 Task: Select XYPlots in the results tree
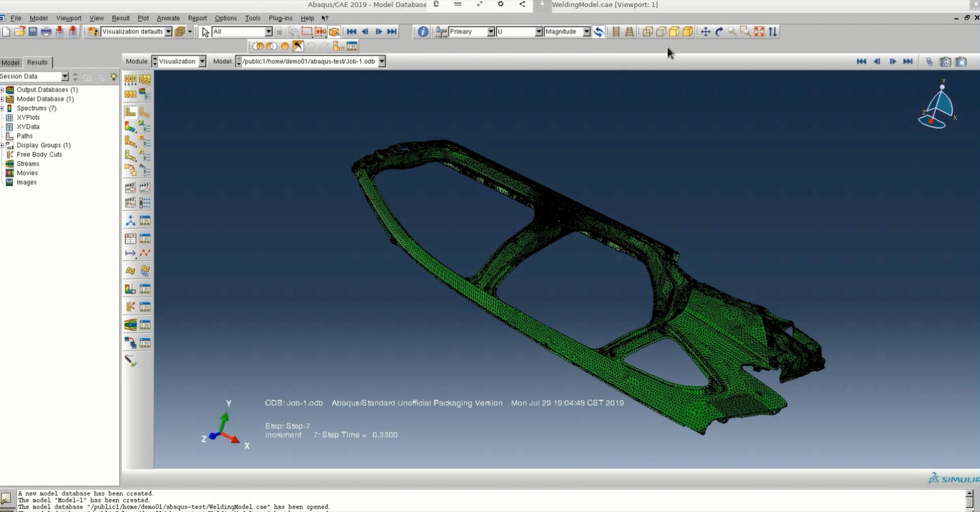(28, 118)
